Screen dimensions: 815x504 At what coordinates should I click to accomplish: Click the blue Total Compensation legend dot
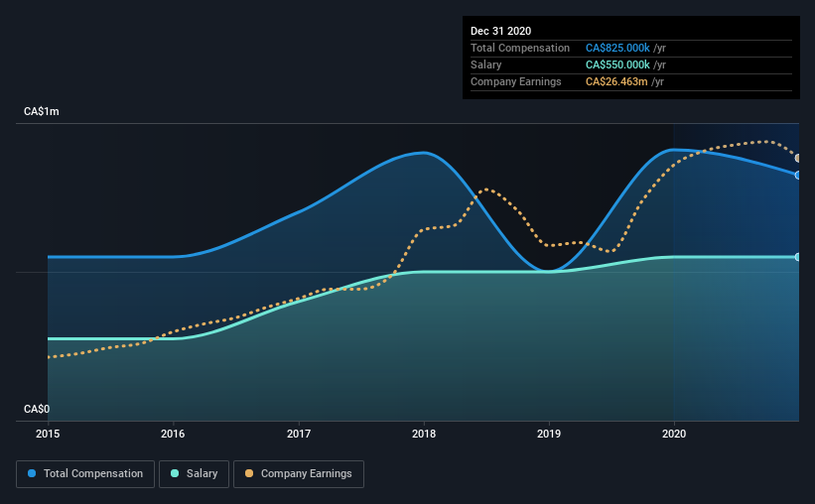coord(32,473)
